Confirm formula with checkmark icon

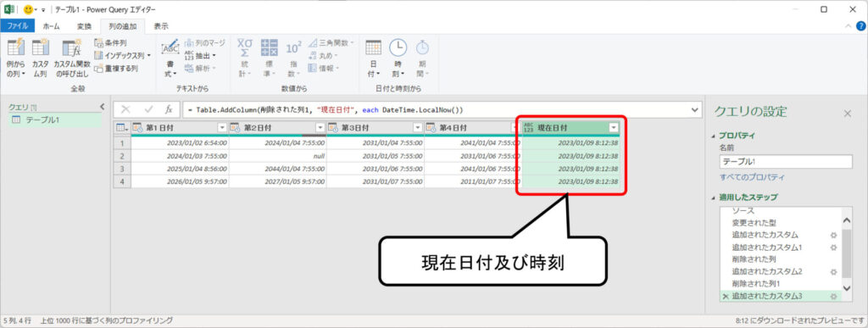click(x=147, y=109)
